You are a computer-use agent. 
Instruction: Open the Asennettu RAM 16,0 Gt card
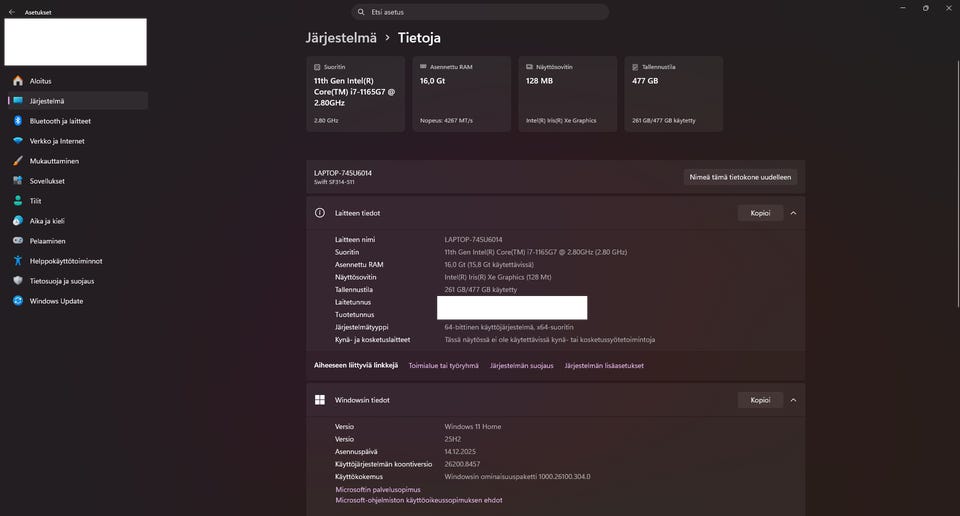tap(462, 94)
